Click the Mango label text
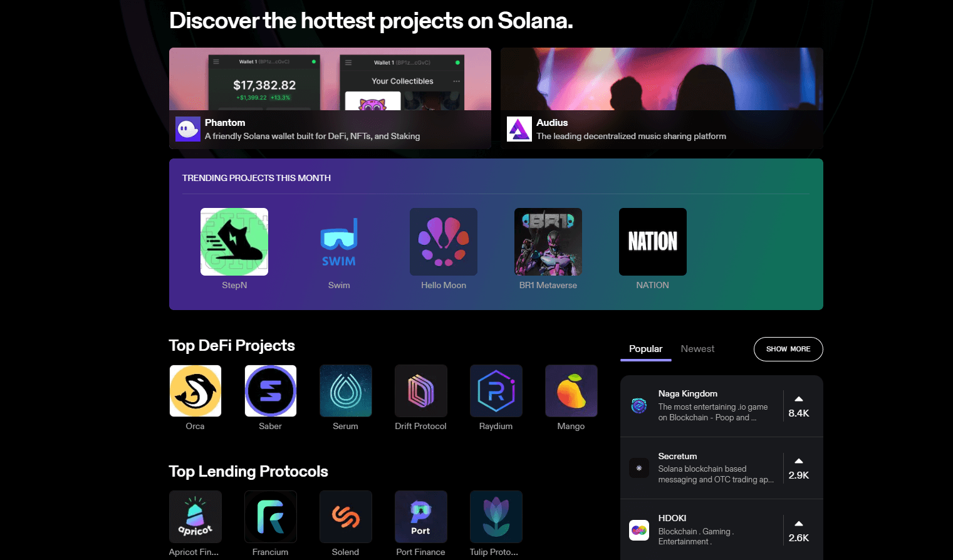953x560 pixels. pyautogui.click(x=571, y=426)
